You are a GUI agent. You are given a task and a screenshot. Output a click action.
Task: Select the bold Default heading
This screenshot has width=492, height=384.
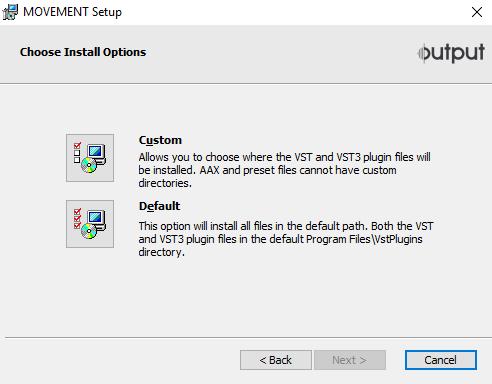(159, 206)
